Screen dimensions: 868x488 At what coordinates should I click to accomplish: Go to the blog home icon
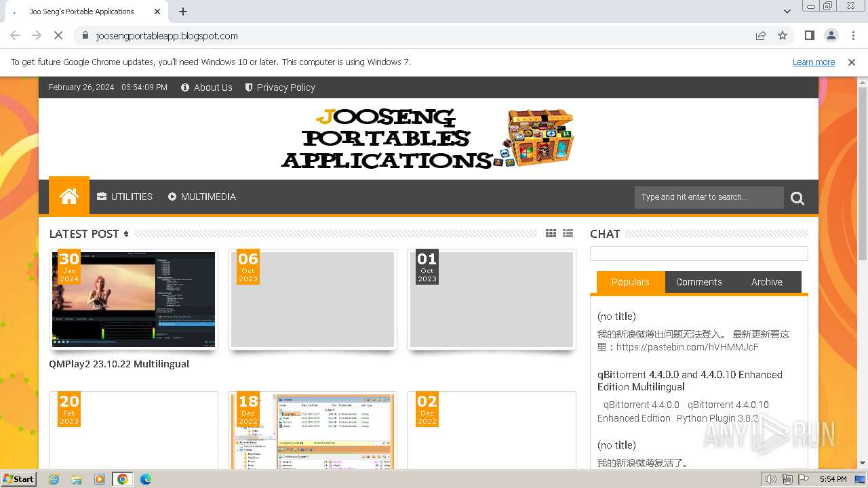pyautogui.click(x=69, y=197)
